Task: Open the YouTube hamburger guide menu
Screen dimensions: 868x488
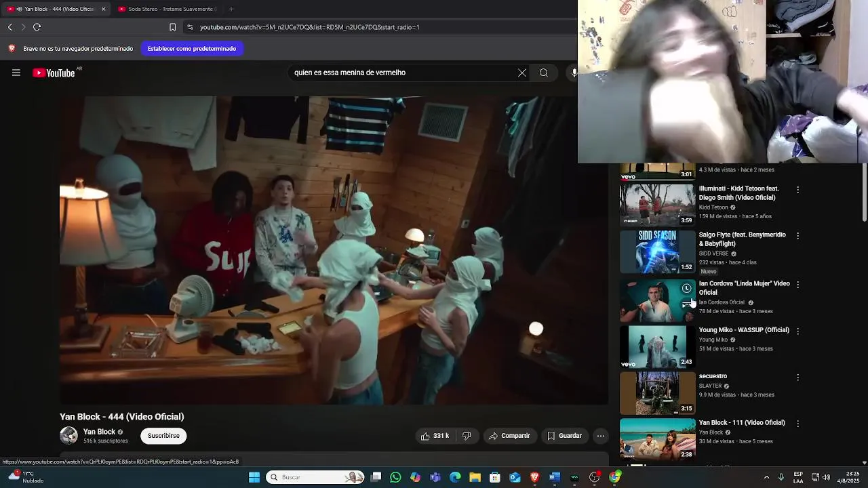Action: (x=16, y=73)
